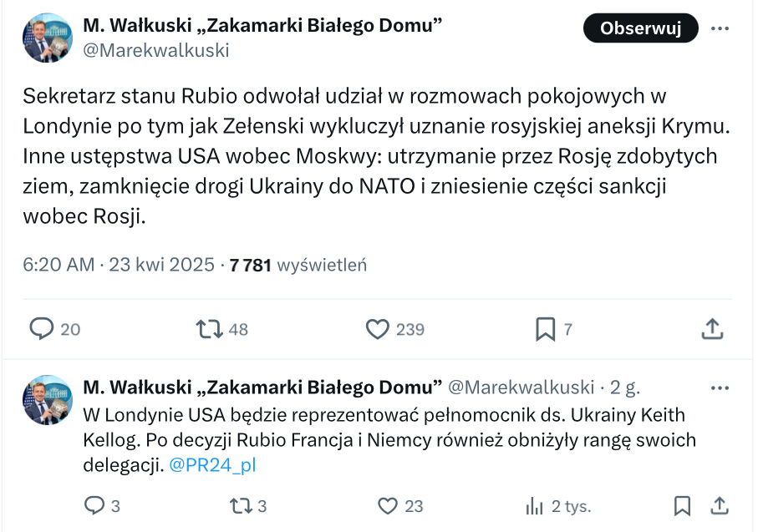Repost the main tweet about Rubio

(x=209, y=329)
